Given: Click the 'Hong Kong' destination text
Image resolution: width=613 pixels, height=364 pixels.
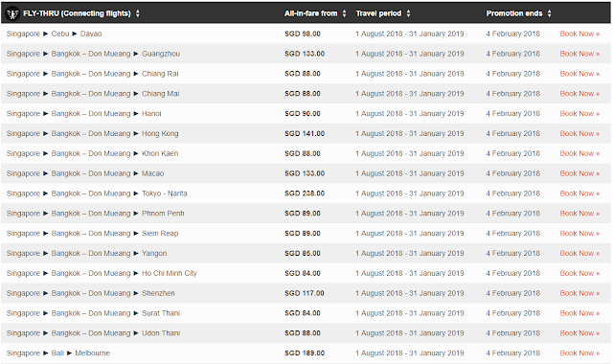Looking at the screenshot, I should 160,133.
